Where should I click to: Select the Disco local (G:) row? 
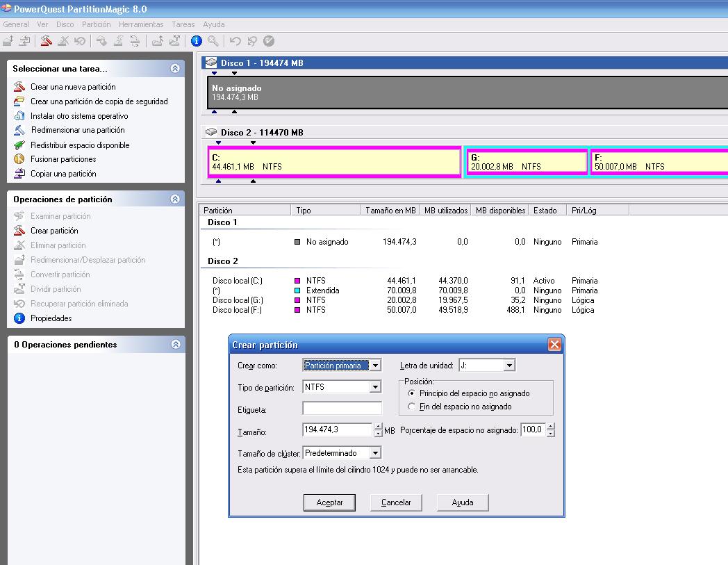(x=405, y=300)
